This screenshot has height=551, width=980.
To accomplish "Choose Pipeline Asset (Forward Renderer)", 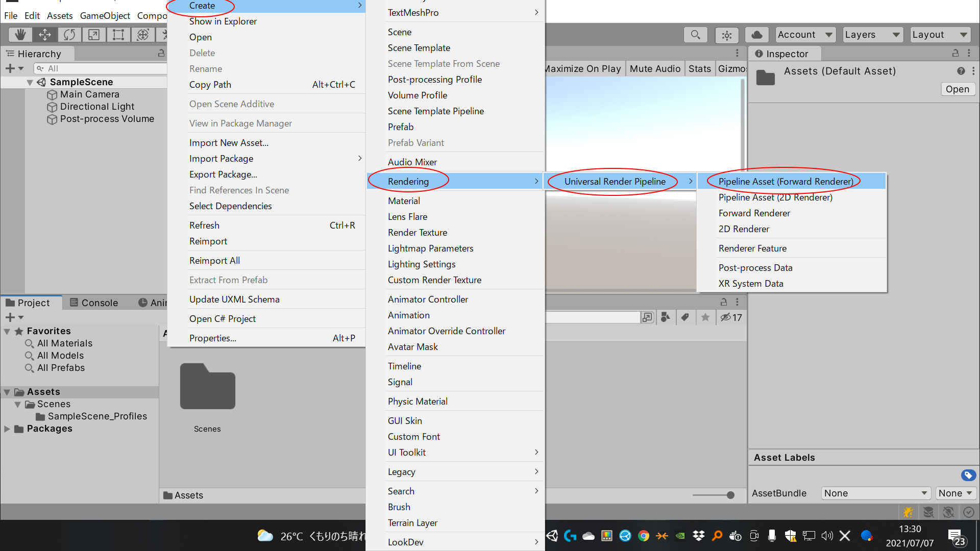I will click(786, 182).
